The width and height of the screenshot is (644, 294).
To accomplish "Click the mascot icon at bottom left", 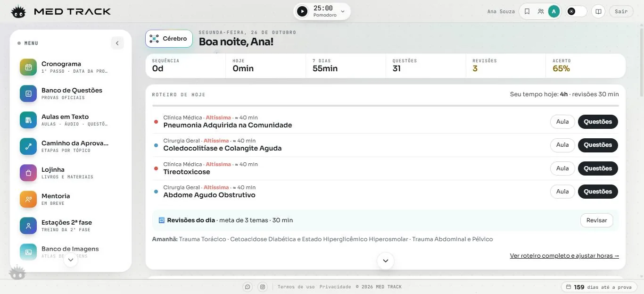I will [17, 273].
